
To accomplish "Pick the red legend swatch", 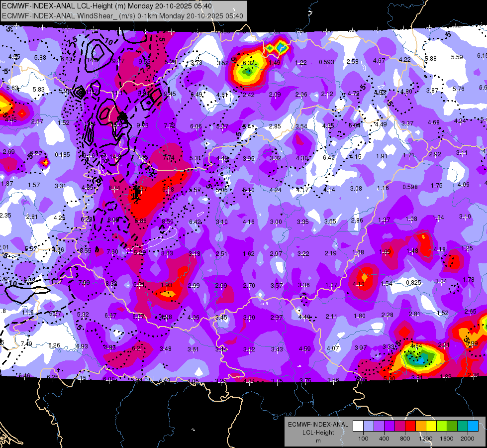I will click(x=410, y=426).
